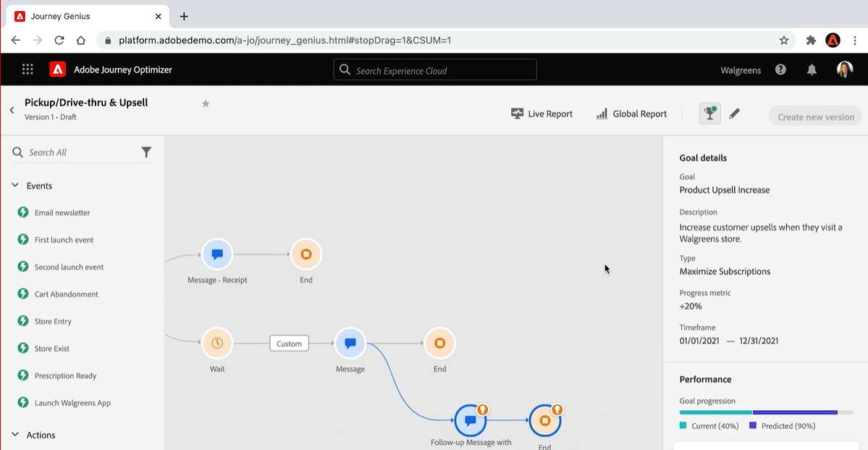This screenshot has width=868, height=450.
Task: Click Create new version button
Action: [815, 117]
